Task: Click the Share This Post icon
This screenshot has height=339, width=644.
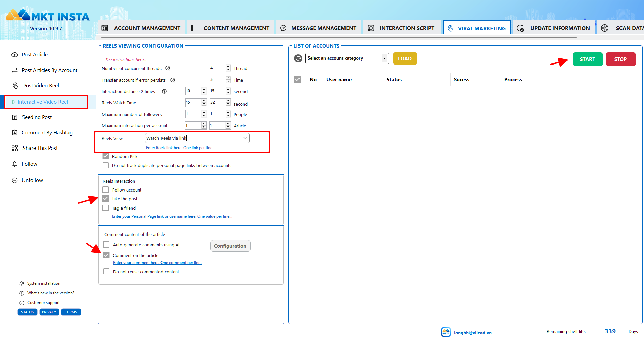Action: [x=15, y=148]
